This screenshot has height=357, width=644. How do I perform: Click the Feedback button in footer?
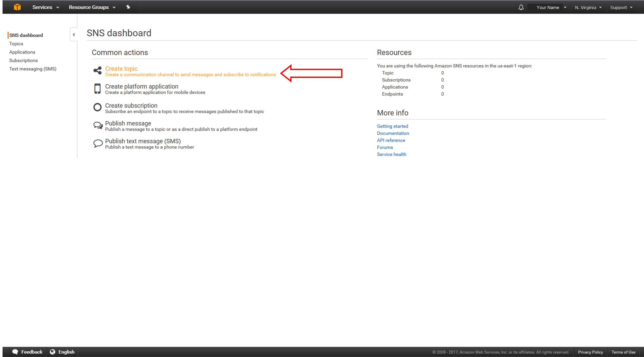point(27,352)
